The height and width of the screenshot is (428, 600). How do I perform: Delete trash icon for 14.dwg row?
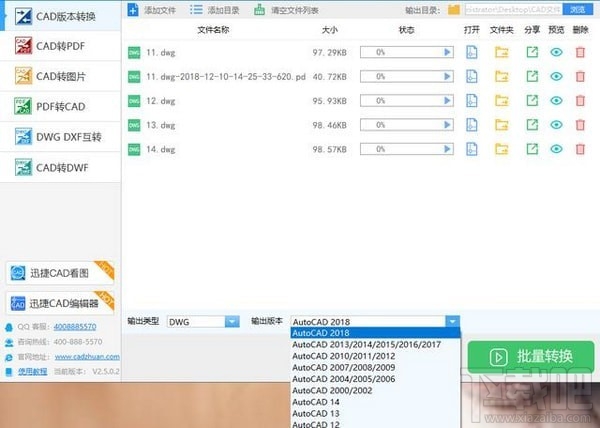pos(580,149)
